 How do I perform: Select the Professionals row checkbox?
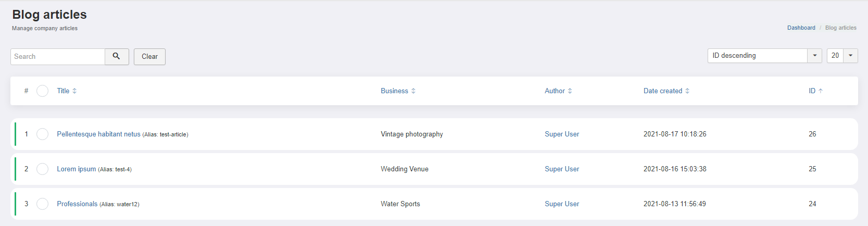pos(43,204)
